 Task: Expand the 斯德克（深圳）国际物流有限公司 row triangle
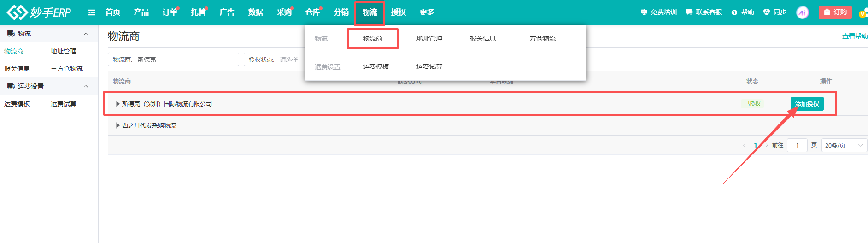[118, 104]
